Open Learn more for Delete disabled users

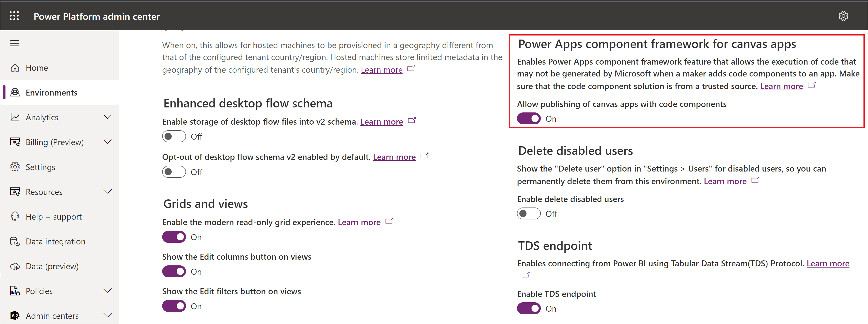tap(725, 181)
